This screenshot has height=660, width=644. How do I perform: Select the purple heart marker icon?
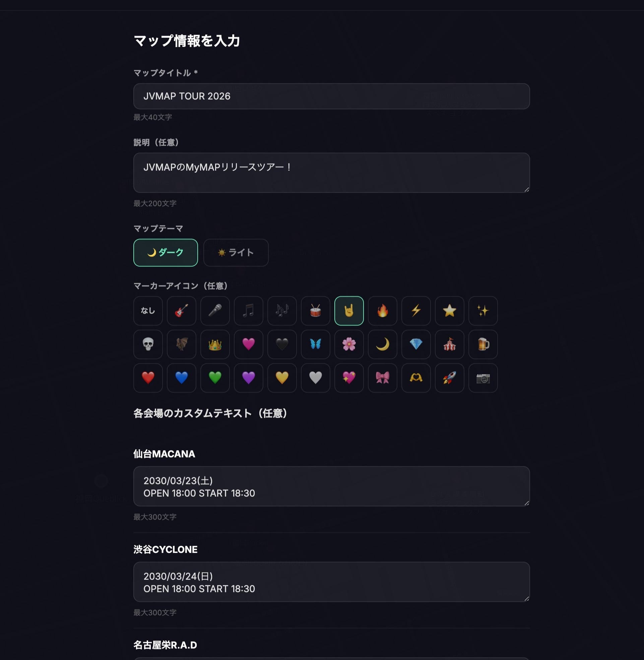tap(248, 378)
